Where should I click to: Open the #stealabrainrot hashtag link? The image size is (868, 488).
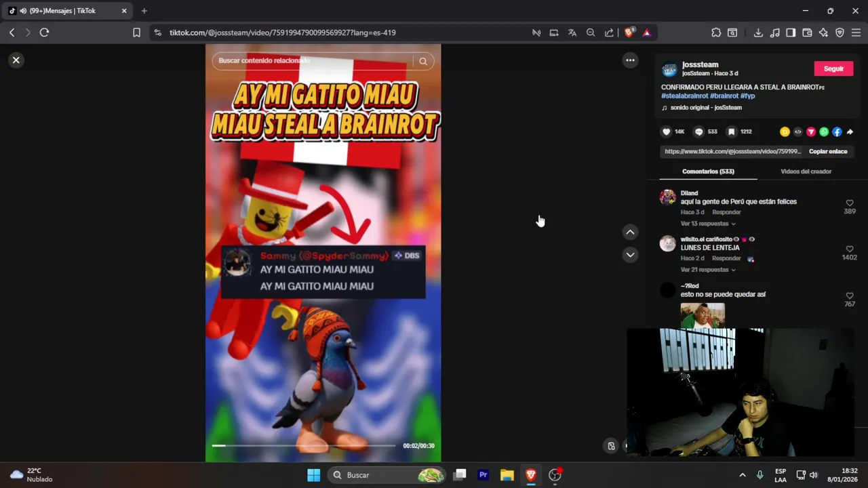pyautogui.click(x=684, y=96)
